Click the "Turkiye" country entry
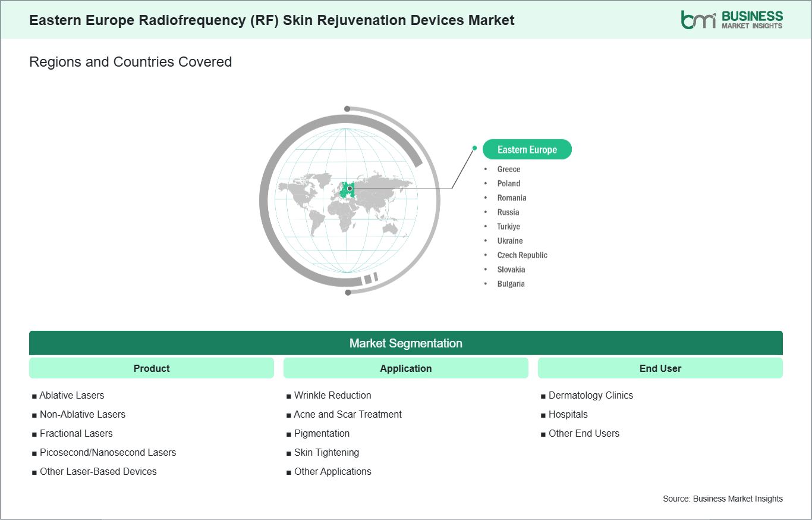Image resolution: width=812 pixels, height=520 pixels. 509,226
